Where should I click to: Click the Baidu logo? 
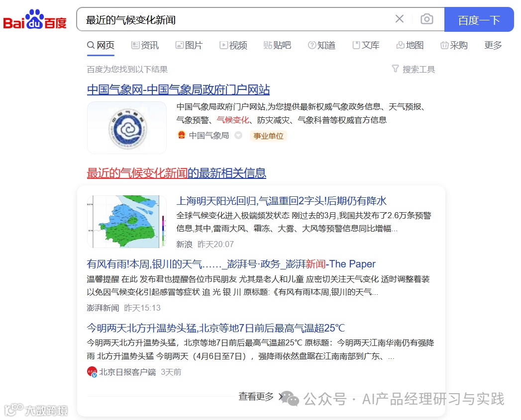[35, 19]
